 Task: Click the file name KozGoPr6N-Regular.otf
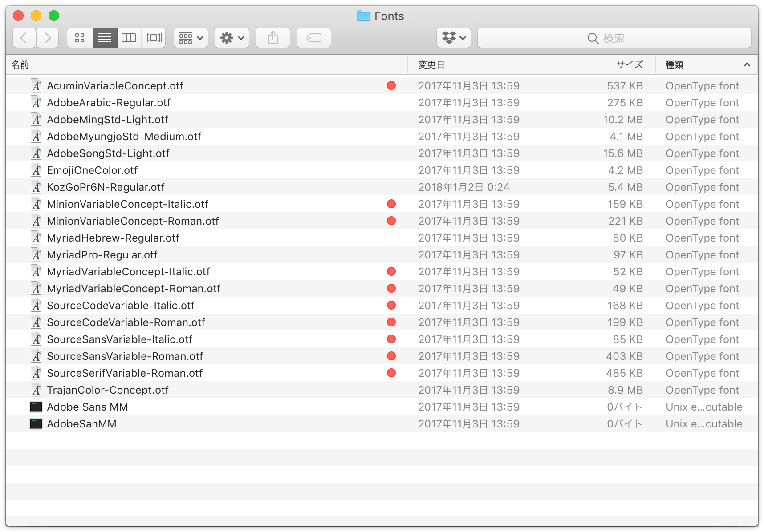(106, 187)
